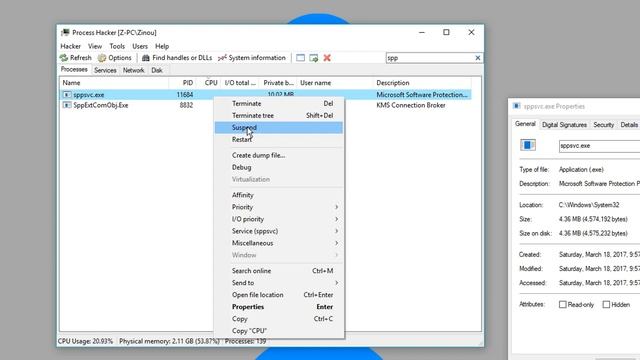Open Properties from context menu
The height and width of the screenshot is (360, 640).
click(279, 307)
